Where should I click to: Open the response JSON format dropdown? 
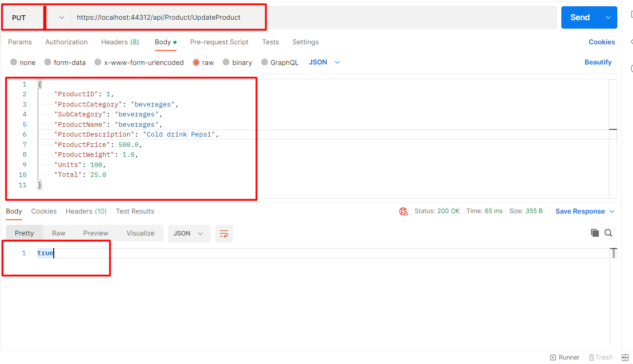(x=189, y=234)
